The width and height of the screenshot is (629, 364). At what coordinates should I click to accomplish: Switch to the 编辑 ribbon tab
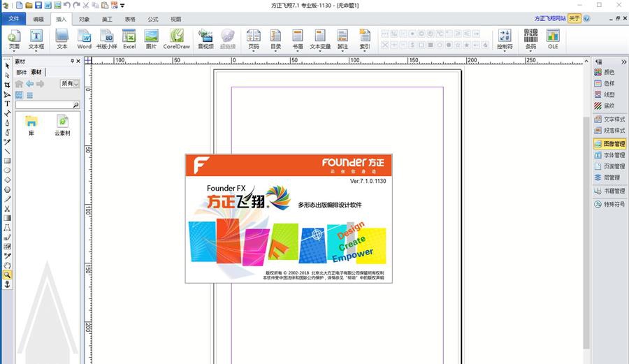38,19
